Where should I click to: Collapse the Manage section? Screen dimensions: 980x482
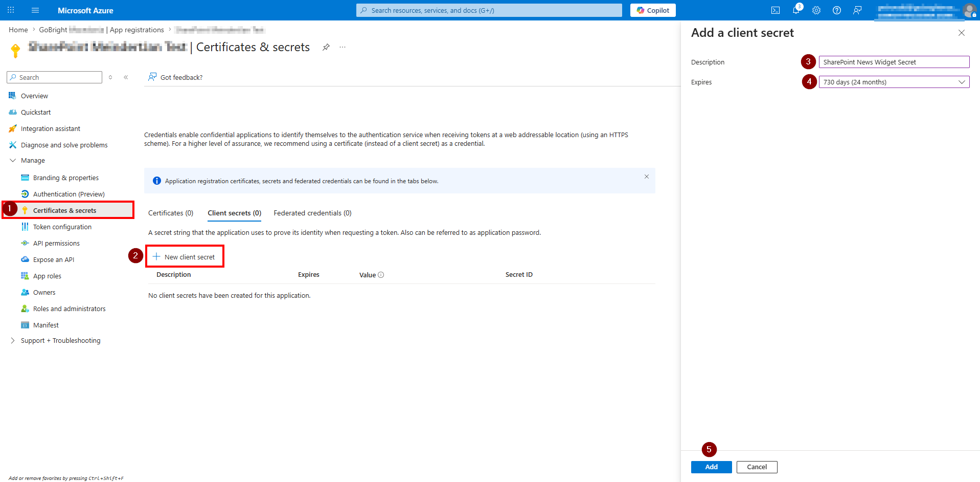click(x=13, y=160)
